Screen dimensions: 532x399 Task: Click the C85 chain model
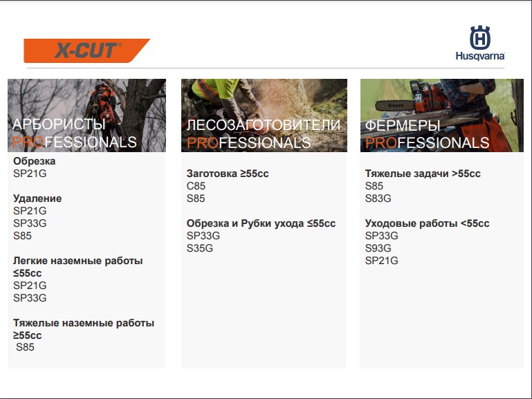[x=196, y=186]
